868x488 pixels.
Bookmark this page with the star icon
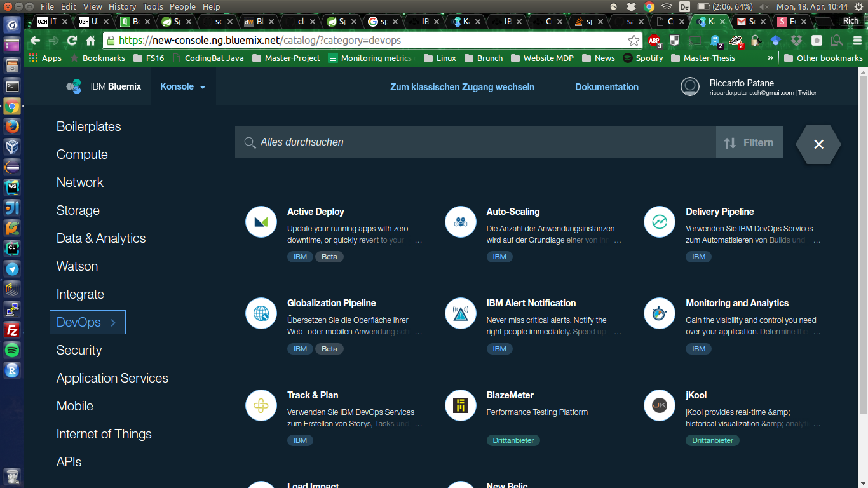[x=634, y=41]
